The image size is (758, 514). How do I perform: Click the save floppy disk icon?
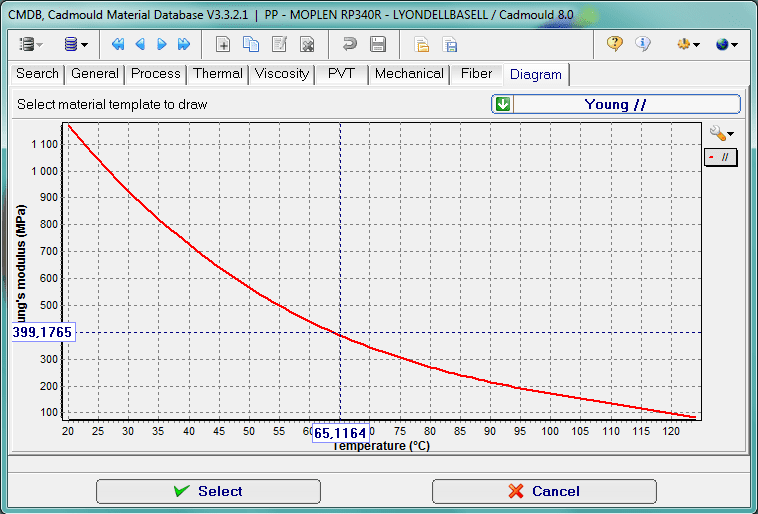click(378, 44)
